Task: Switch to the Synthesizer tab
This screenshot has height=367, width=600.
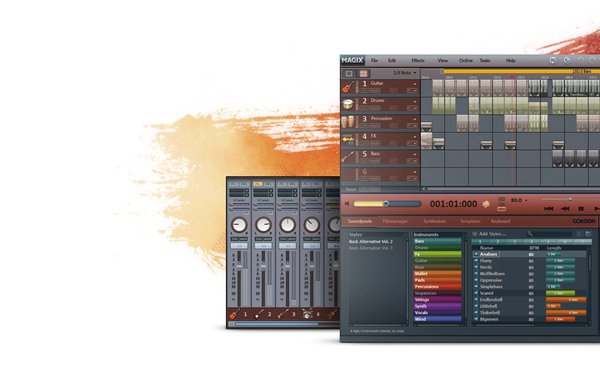Action: coord(435,221)
